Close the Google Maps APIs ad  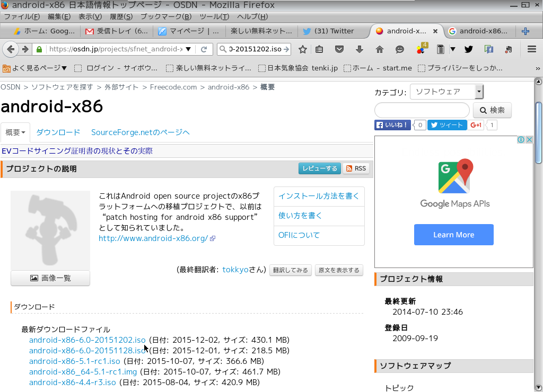click(529, 139)
